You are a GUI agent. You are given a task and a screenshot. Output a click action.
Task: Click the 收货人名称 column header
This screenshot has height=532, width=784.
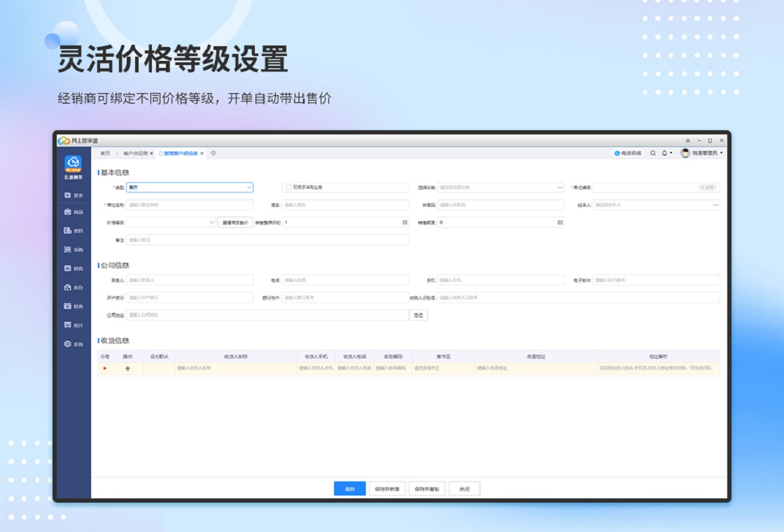click(235, 356)
